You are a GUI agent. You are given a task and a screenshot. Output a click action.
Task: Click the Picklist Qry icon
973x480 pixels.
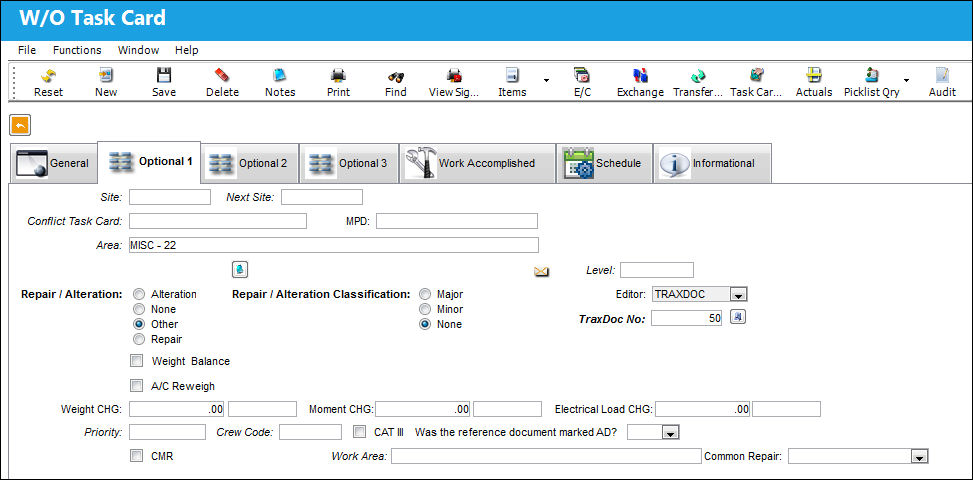pyautogui.click(x=872, y=76)
